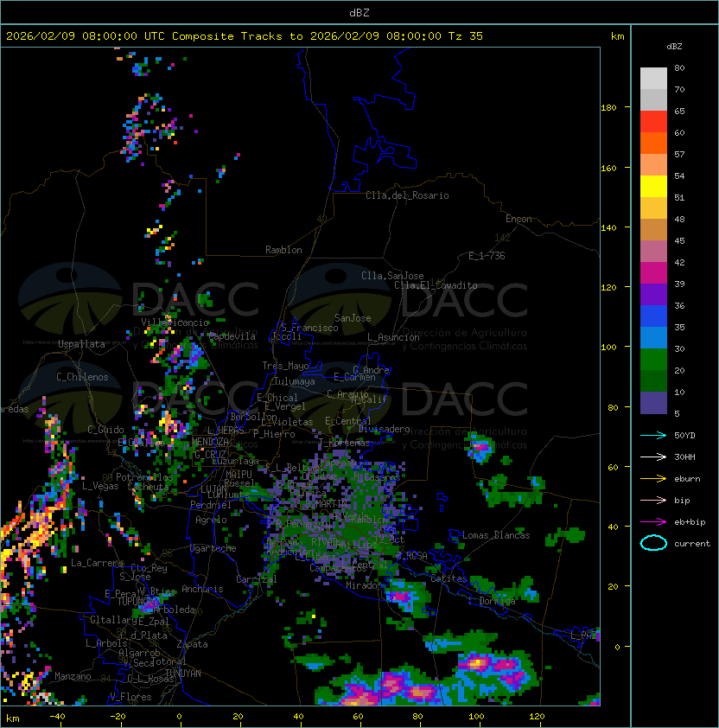Click the 'Mirador' map label
Screen dimensions: 719x728
361,585
